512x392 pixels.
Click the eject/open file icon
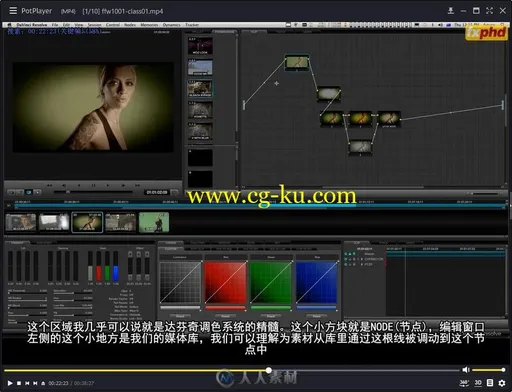pyautogui.click(x=43, y=383)
